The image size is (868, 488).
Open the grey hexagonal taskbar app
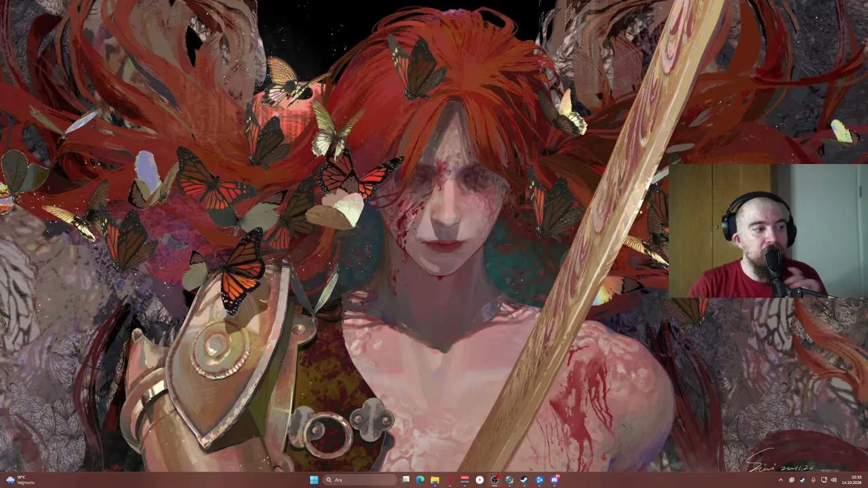pyautogui.click(x=509, y=480)
